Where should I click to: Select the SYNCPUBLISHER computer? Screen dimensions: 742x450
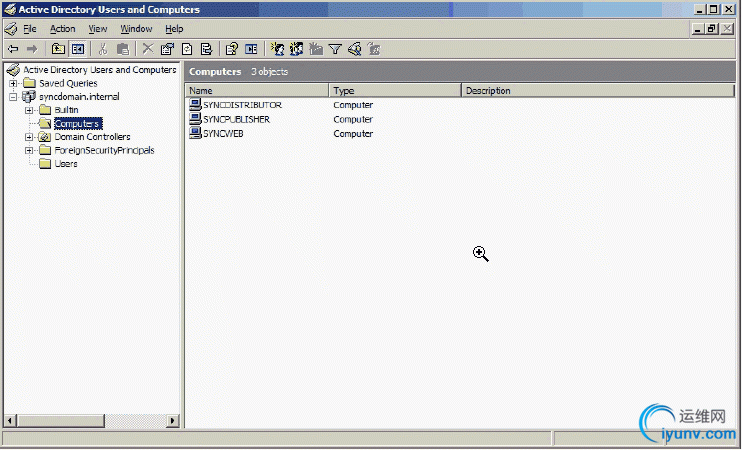236,119
